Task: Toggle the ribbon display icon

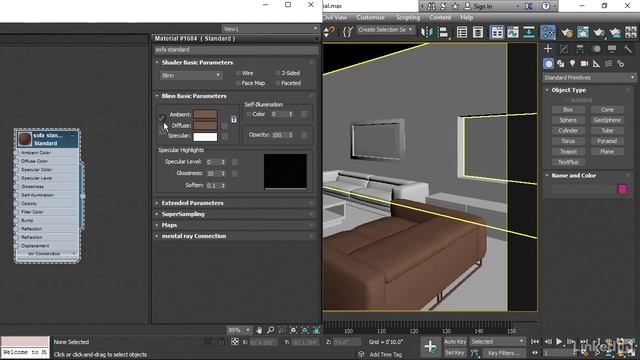Action: (x=497, y=32)
